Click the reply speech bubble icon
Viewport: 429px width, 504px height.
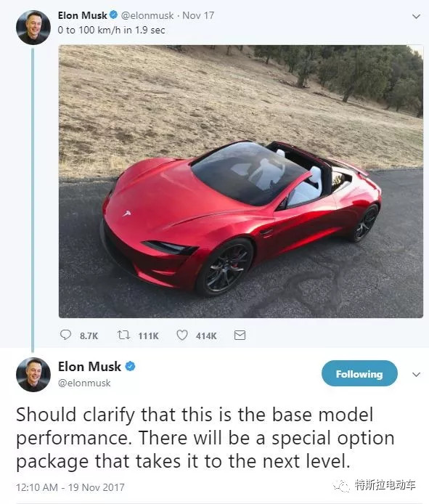pyautogui.click(x=65, y=335)
